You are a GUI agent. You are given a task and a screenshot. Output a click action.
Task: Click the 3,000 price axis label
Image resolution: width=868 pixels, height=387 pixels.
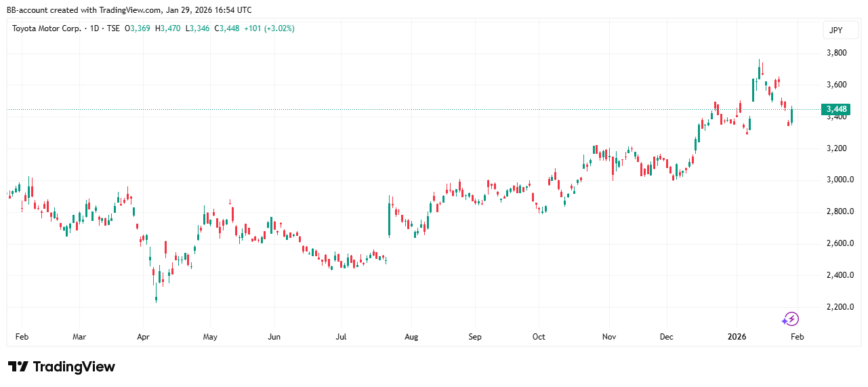pyautogui.click(x=838, y=180)
